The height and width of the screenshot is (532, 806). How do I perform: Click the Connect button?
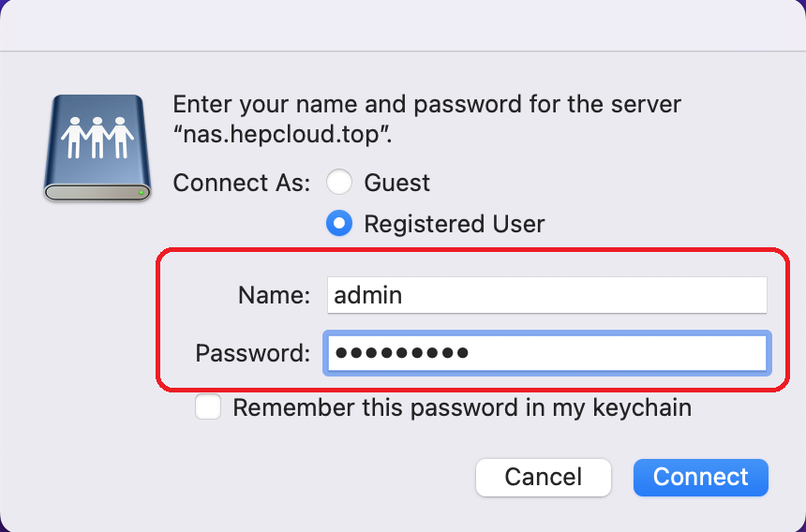coord(701,477)
